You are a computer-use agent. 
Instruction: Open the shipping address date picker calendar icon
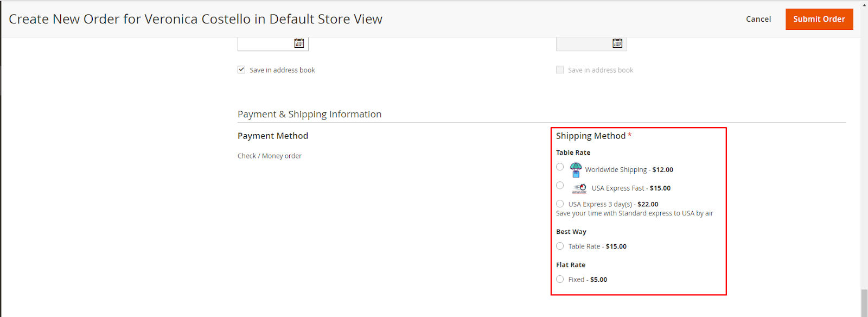(x=617, y=43)
